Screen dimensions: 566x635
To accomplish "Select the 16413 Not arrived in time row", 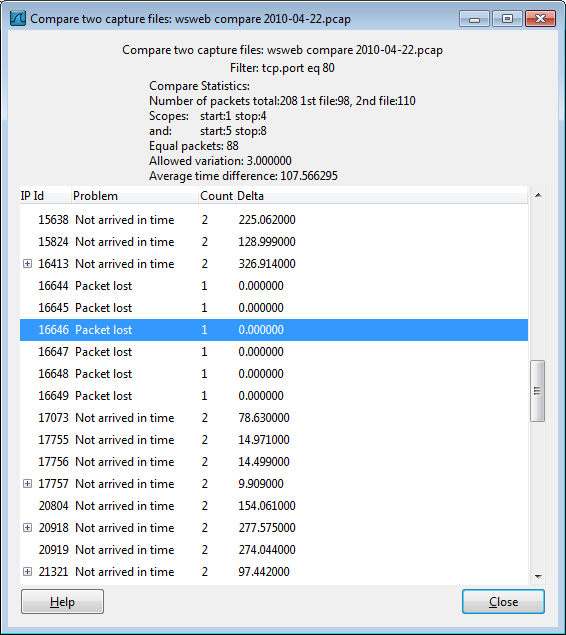I will coord(274,264).
